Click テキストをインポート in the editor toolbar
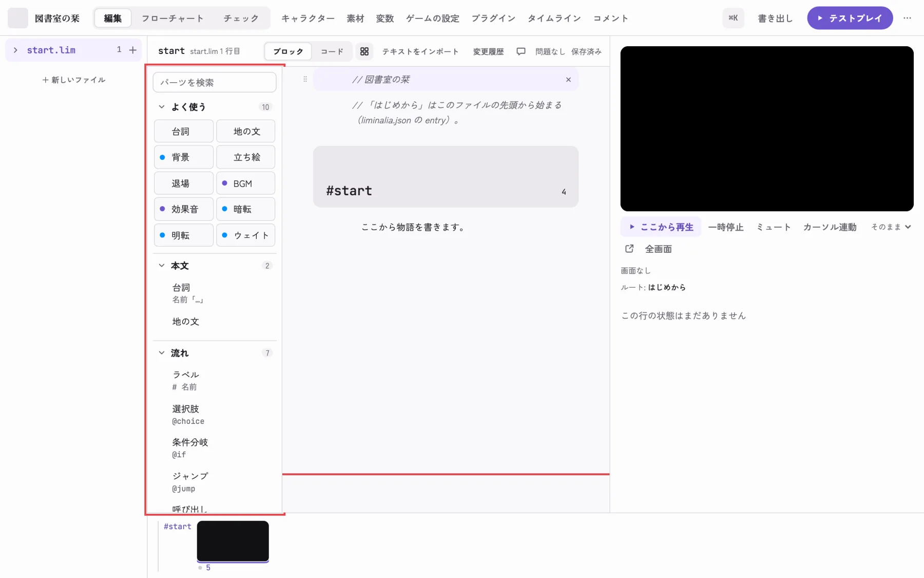The height and width of the screenshot is (578, 924). (x=420, y=51)
